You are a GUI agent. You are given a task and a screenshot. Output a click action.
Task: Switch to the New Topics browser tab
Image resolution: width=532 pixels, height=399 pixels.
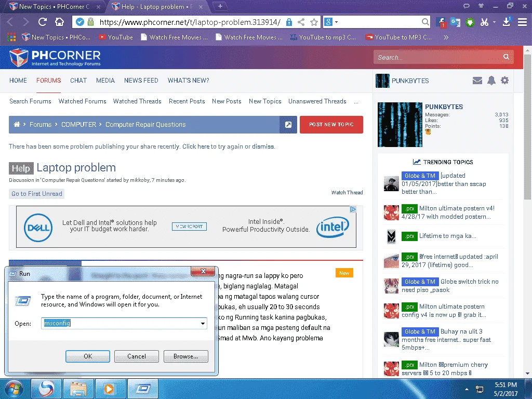click(x=54, y=6)
